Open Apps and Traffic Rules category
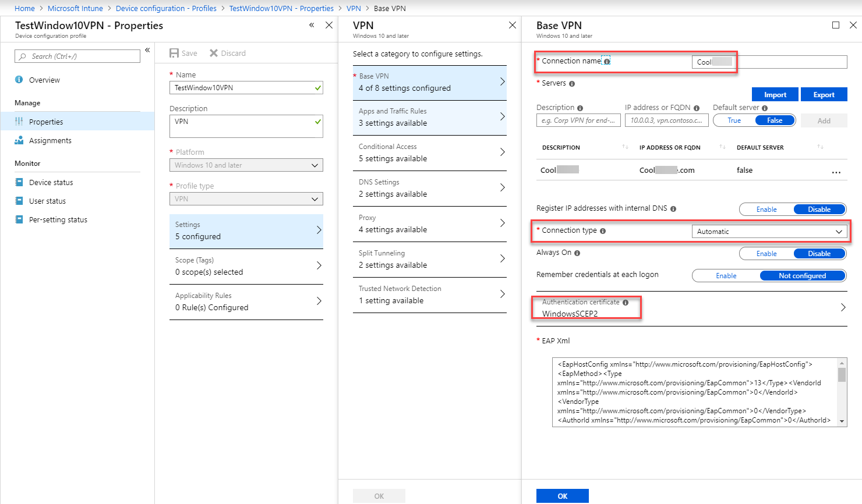 point(429,118)
